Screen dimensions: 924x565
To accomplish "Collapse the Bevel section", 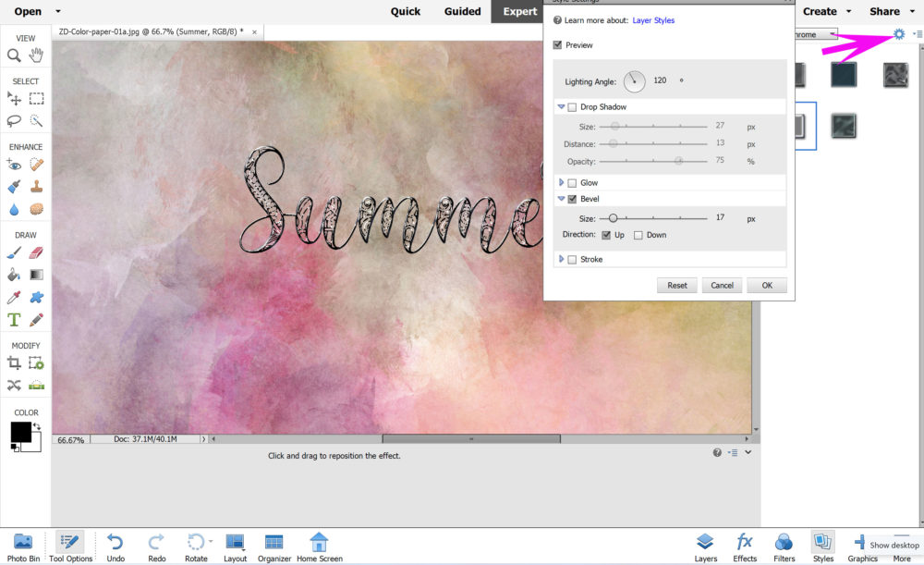I will (x=561, y=199).
